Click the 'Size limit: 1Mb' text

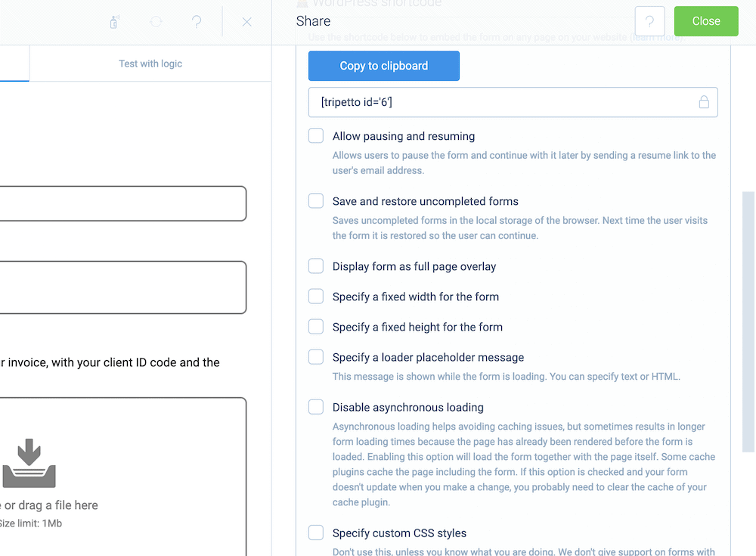pos(31,523)
